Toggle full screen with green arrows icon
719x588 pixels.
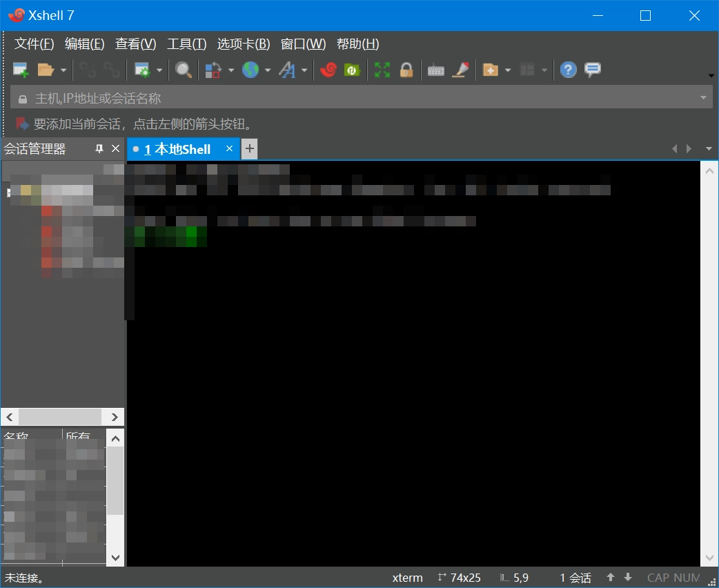382,70
